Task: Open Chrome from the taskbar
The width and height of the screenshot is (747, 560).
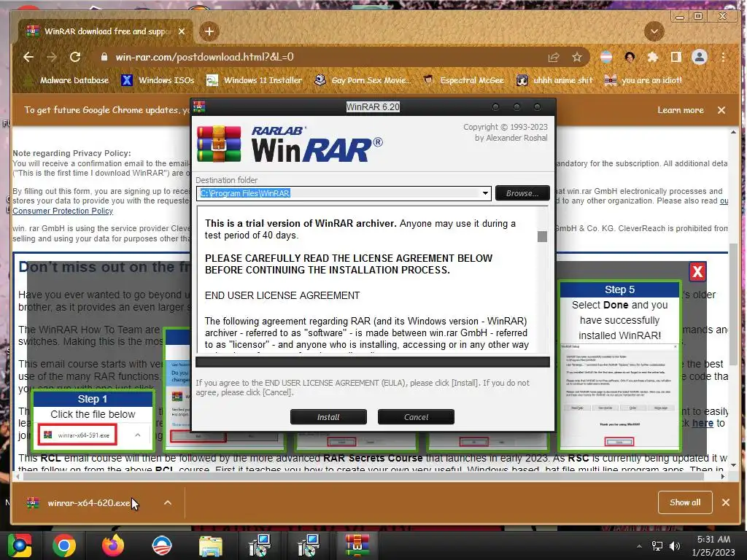Action: click(64, 545)
